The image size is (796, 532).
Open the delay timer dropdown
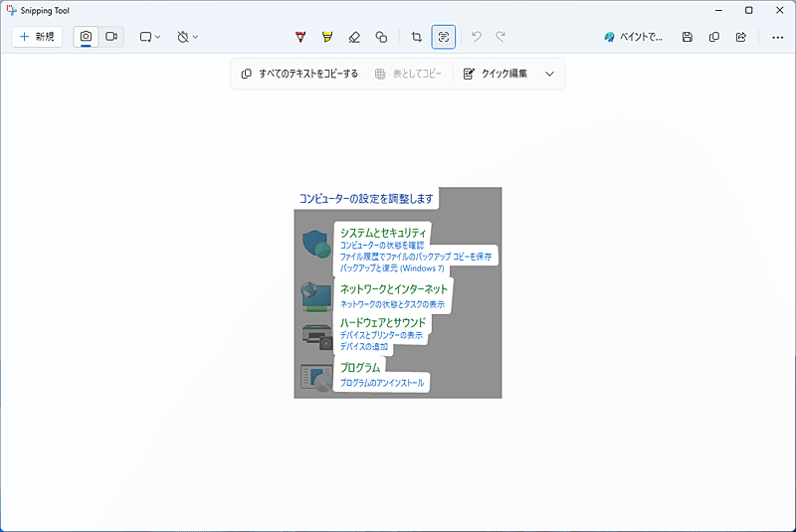[x=187, y=37]
